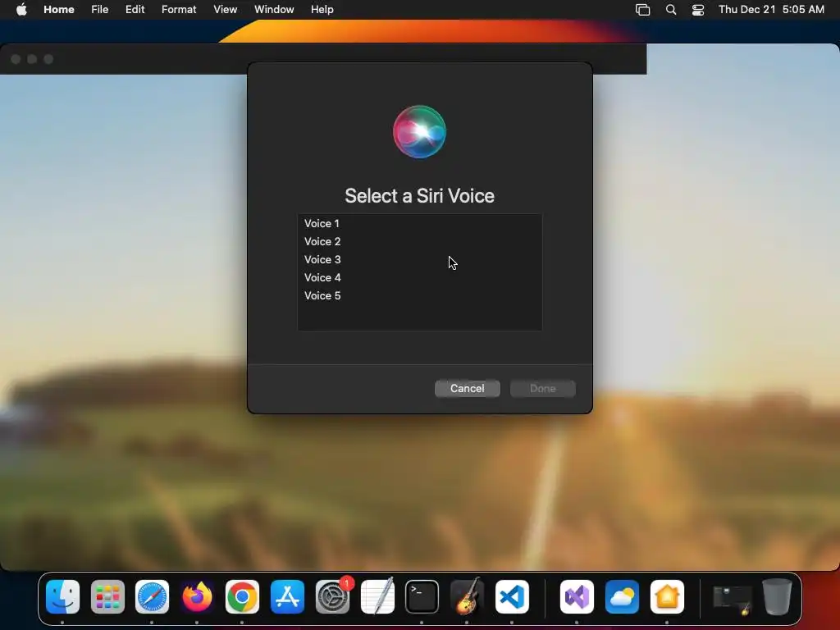Open the Weather app from the Dock

[622, 597]
